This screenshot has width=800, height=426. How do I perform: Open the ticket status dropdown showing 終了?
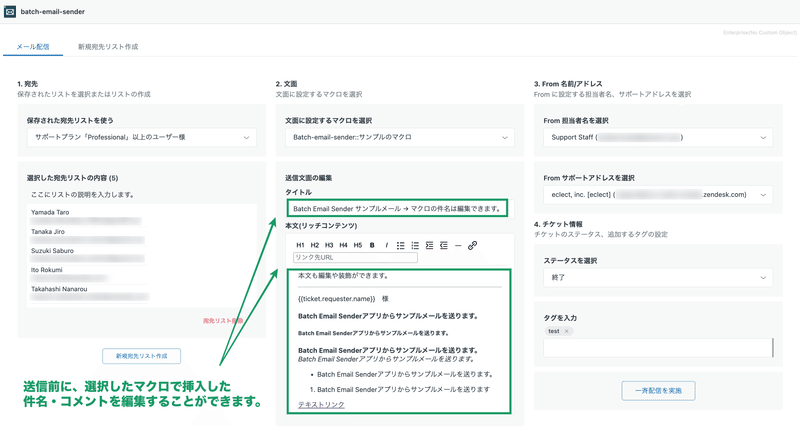pos(658,278)
